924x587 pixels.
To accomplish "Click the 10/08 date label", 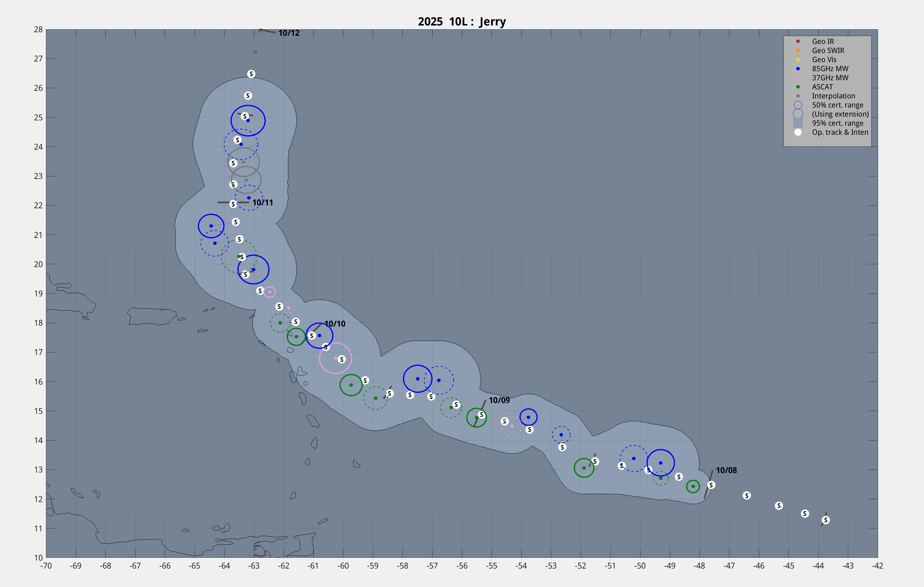I will 726,470.
